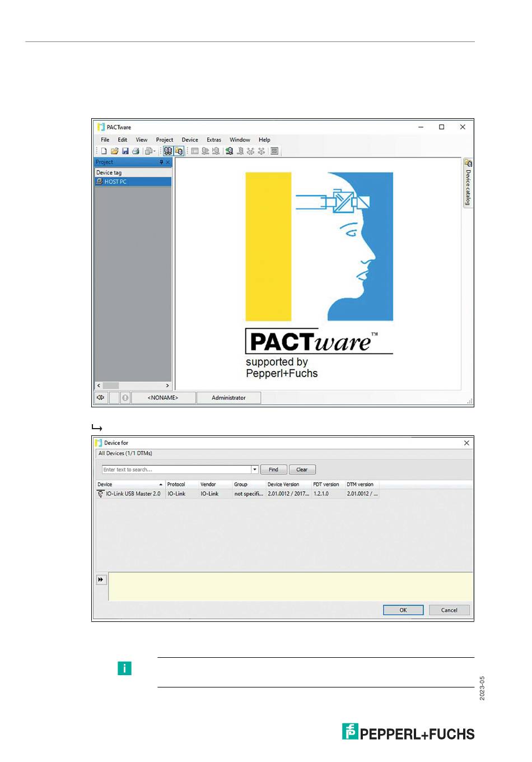The width and height of the screenshot is (532, 762).
Task: Click the warning indicator in status bar
Action: click(x=125, y=398)
